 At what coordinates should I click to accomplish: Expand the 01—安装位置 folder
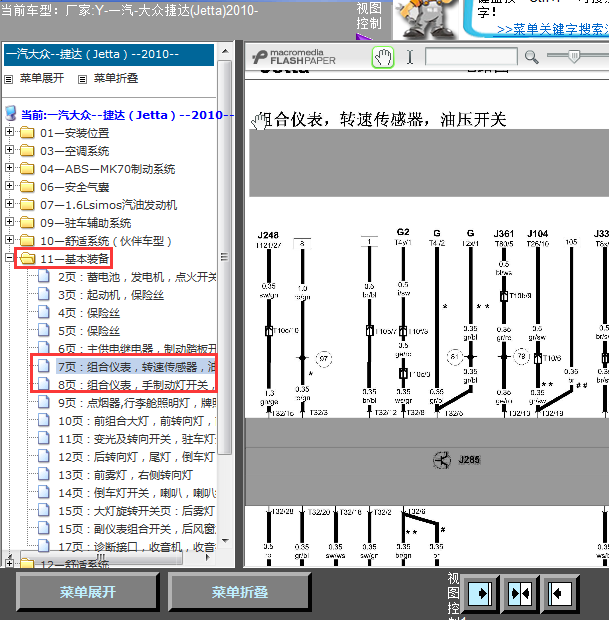click(10, 131)
